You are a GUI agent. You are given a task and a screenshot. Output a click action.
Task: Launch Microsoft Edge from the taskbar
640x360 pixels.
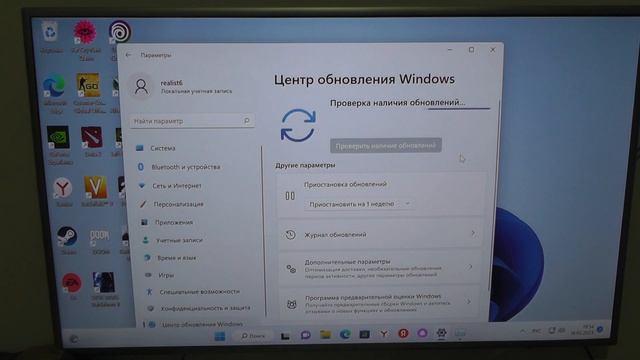(345, 334)
